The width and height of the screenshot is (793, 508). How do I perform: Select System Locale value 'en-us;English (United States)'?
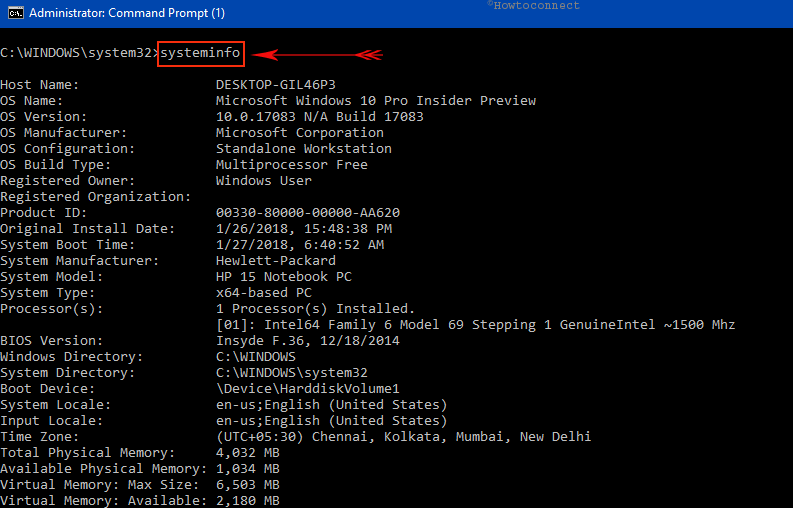click(332, 405)
